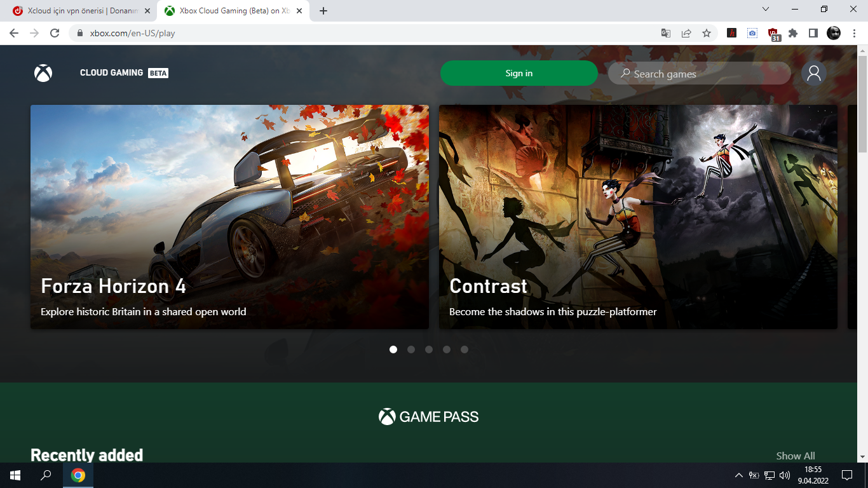
Task: Click the Show All link
Action: coord(796,456)
